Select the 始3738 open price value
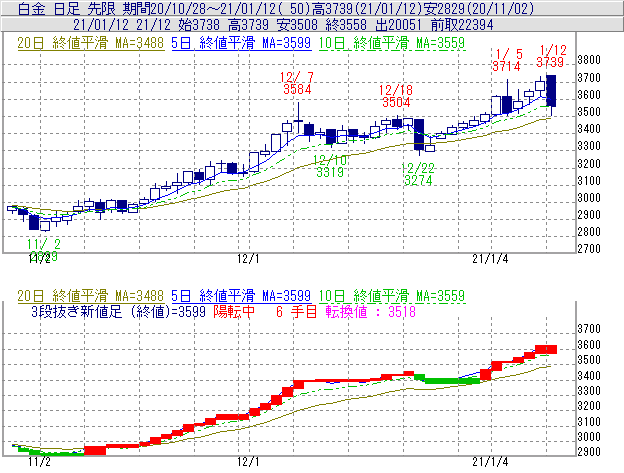The width and height of the screenshot is (624, 473). [x=199, y=25]
